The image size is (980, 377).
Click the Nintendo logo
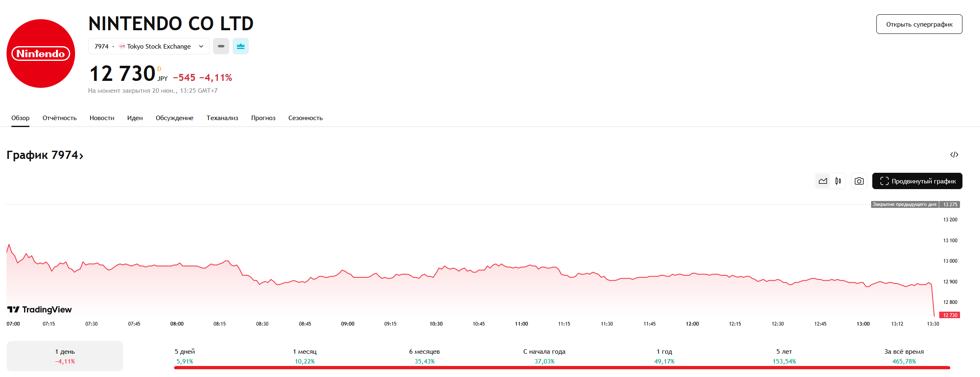tap(41, 54)
